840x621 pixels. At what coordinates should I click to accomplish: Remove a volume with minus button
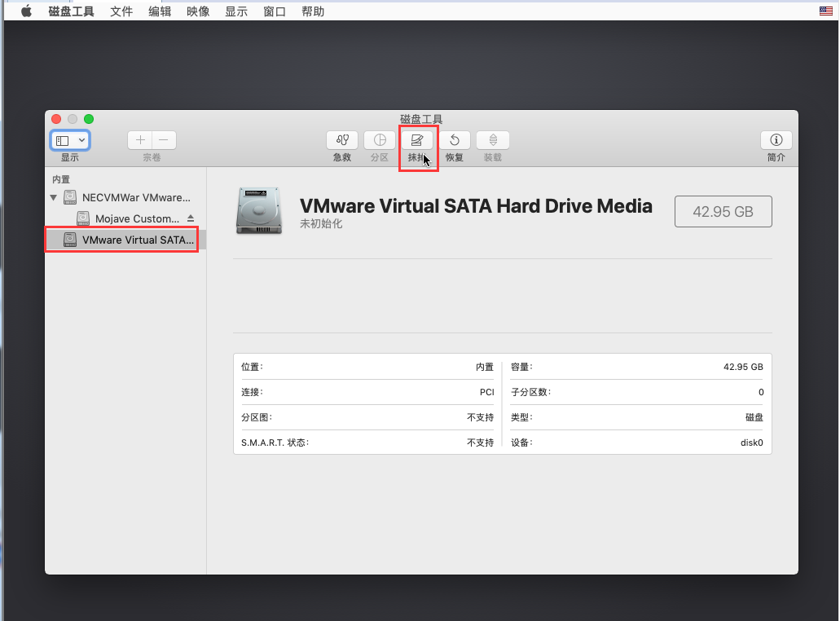pyautogui.click(x=164, y=140)
